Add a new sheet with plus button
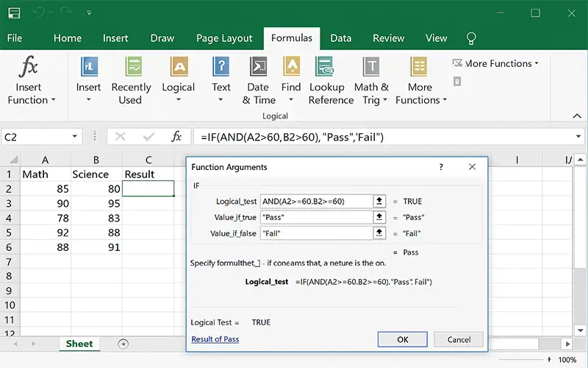This screenshot has width=588, height=368. tap(123, 344)
